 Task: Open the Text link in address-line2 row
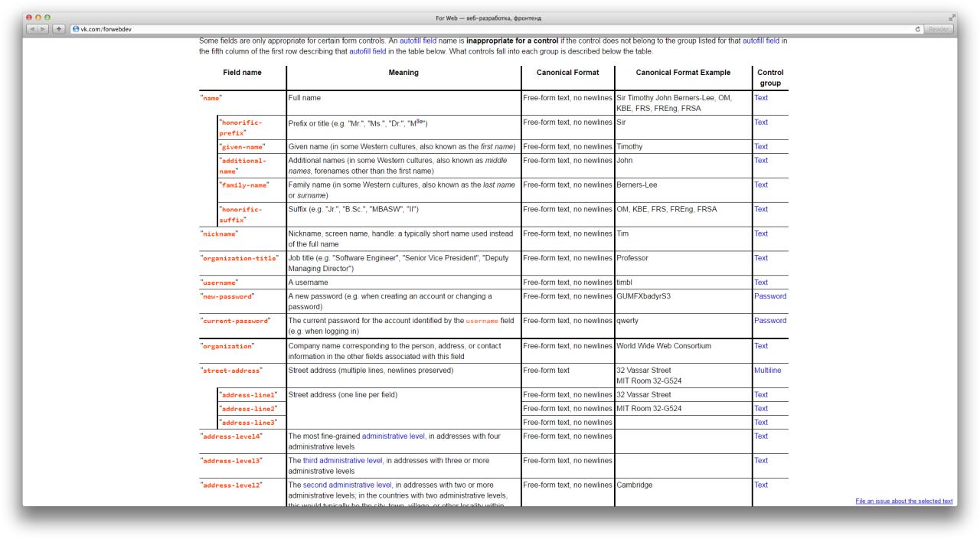coord(760,409)
